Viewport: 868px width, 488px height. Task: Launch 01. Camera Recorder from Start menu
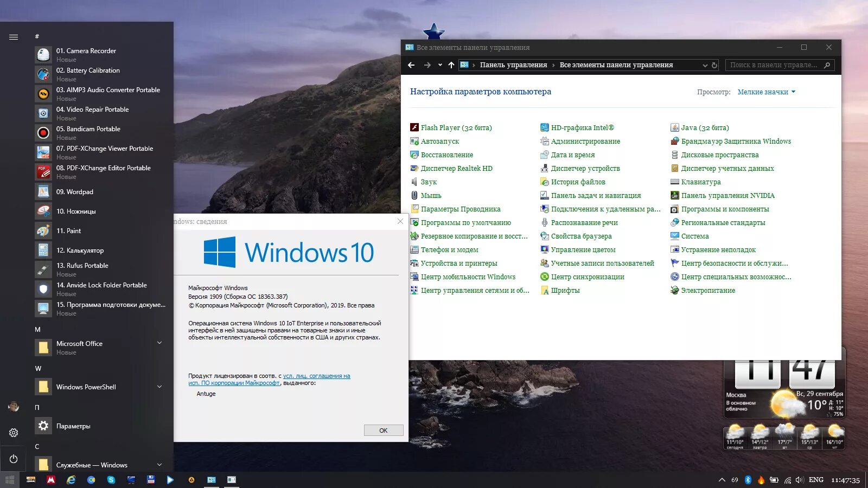click(102, 55)
